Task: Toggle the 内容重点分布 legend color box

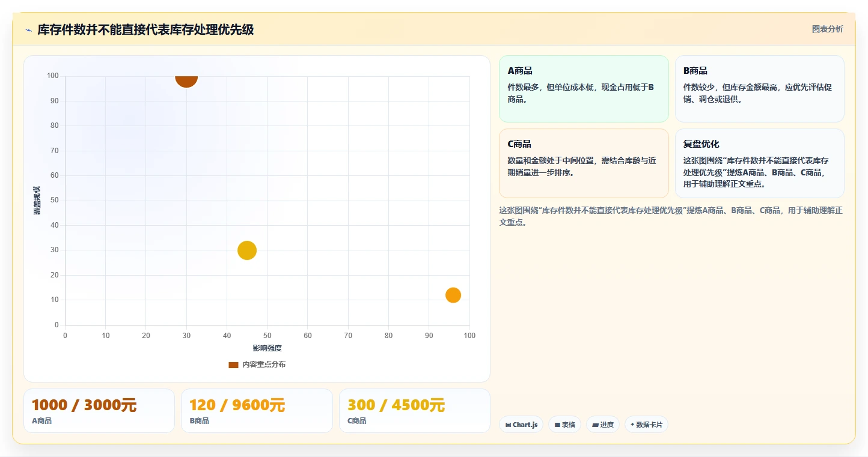Action: 234,365
